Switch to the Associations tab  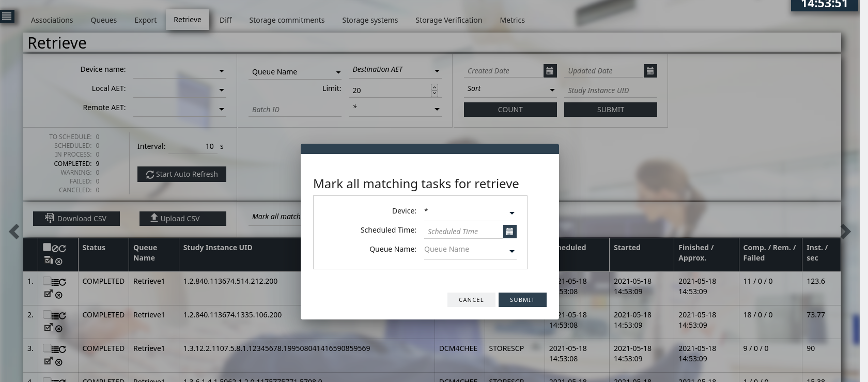tap(52, 20)
